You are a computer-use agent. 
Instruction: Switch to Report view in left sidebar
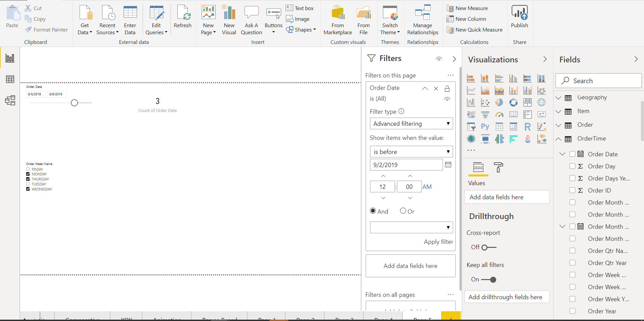[x=10, y=58]
